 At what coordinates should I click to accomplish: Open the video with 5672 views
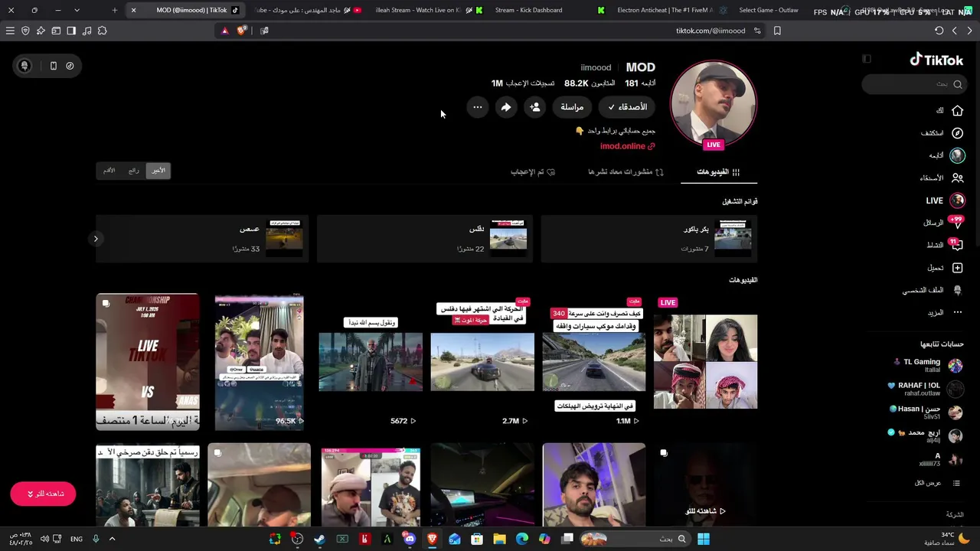pos(371,362)
